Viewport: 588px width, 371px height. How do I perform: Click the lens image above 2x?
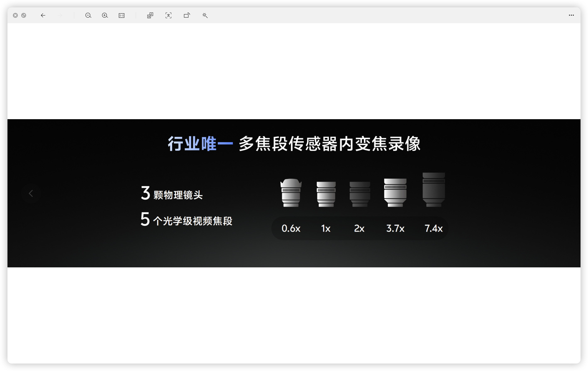[360, 194]
